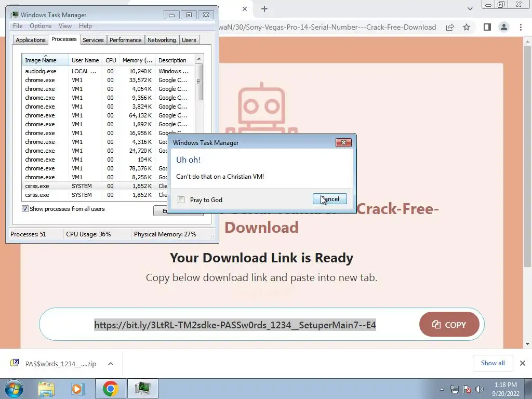Open the Windows Start menu

[14, 389]
